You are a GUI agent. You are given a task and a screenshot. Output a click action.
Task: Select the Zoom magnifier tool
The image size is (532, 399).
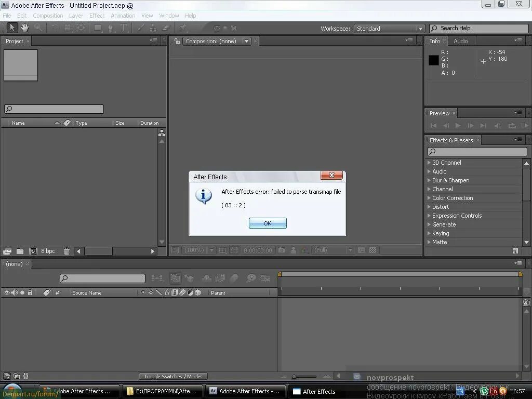click(x=38, y=28)
